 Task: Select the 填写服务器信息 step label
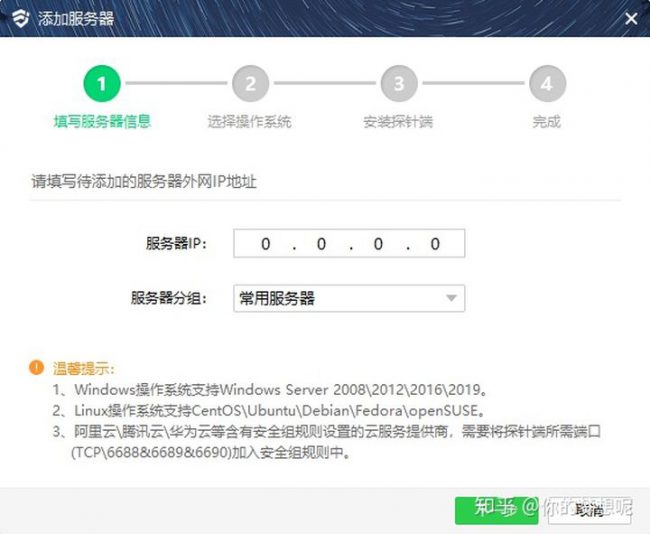click(102, 121)
